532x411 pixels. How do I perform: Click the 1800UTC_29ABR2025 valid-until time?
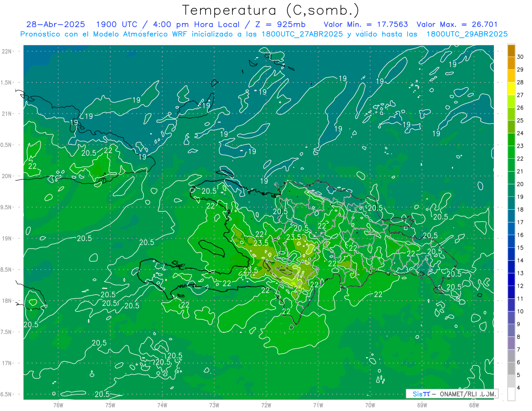point(467,34)
